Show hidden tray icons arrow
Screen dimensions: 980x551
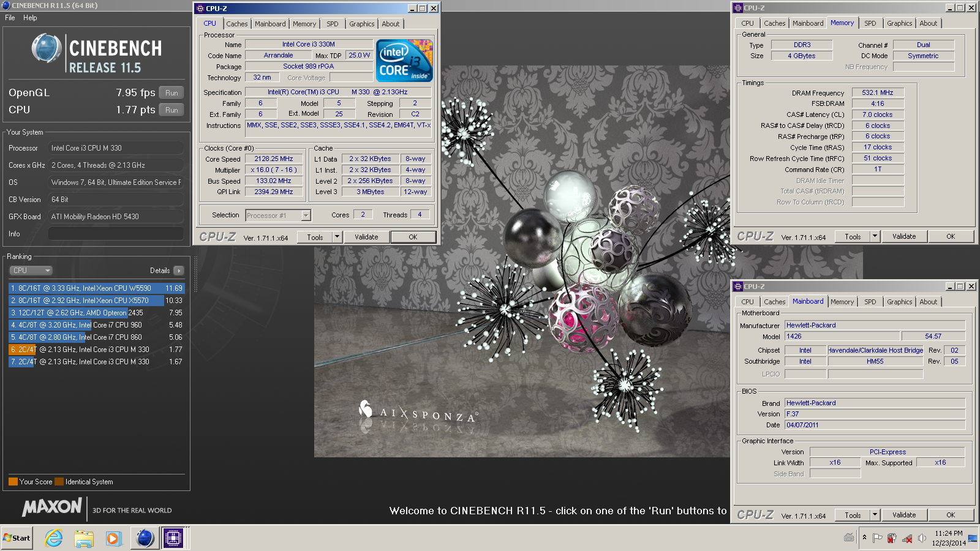point(864,538)
